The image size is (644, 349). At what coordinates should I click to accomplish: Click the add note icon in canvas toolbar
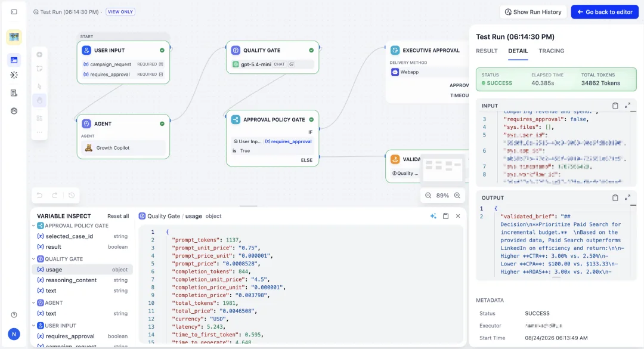pyautogui.click(x=39, y=69)
